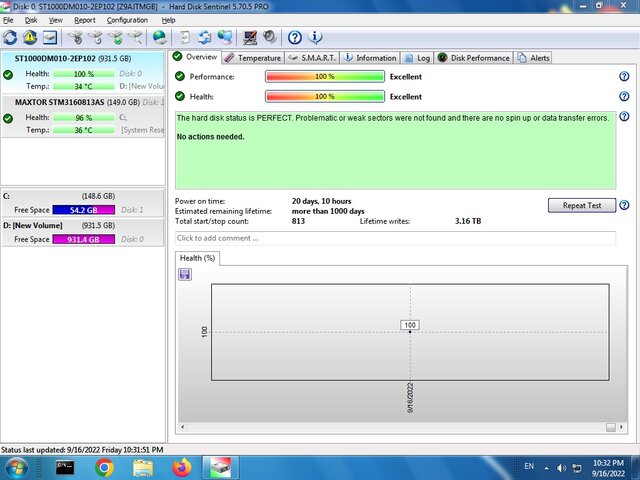The height and width of the screenshot is (480, 640).
Task: Switch to the S.M.A.R.T. tab
Action: [x=315, y=58]
